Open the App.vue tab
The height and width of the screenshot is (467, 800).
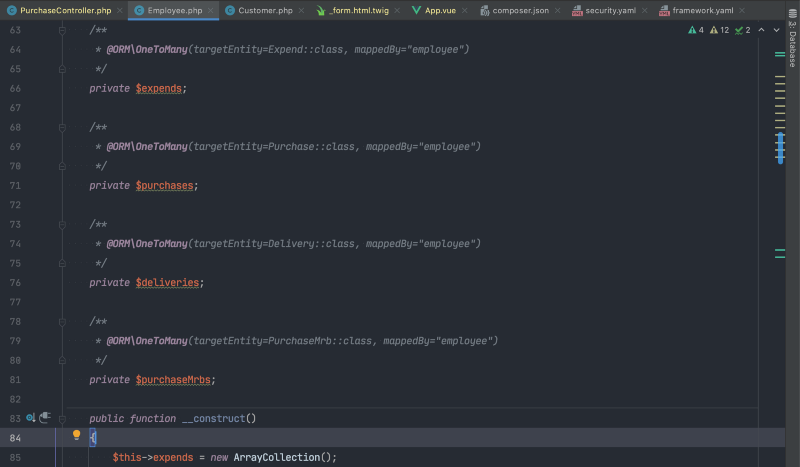tap(440, 10)
